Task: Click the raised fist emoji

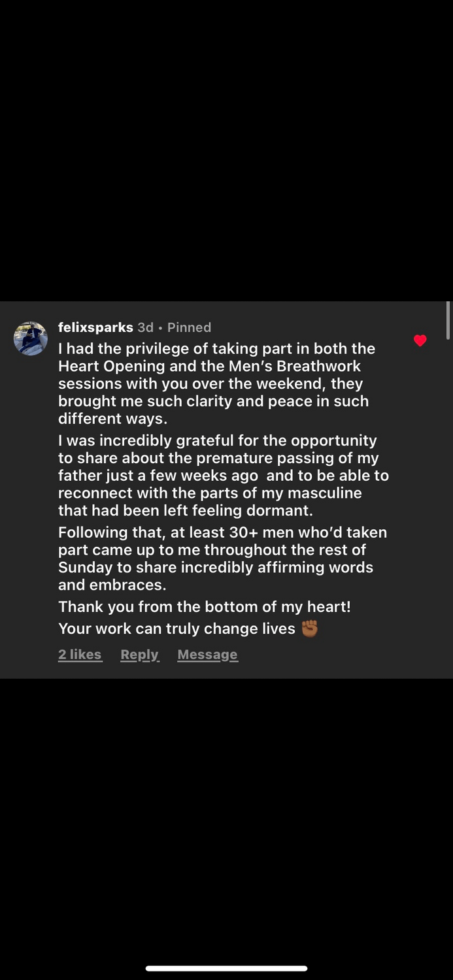Action: (309, 629)
